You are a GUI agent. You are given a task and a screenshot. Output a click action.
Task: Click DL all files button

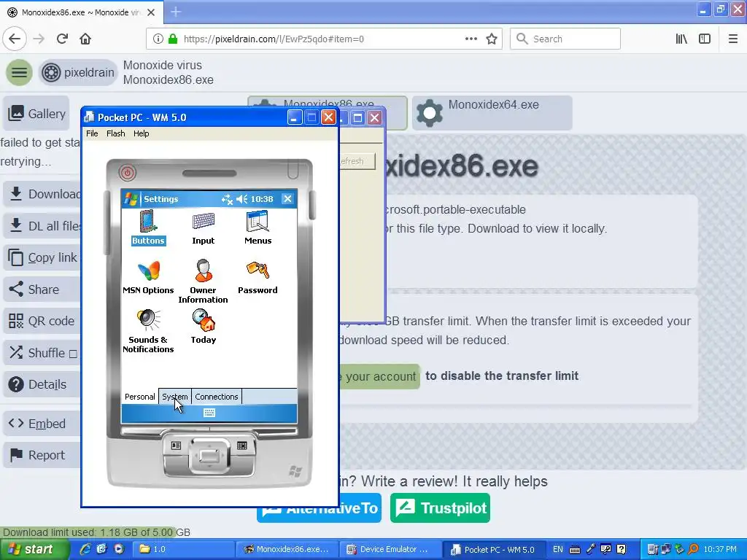coord(43,226)
